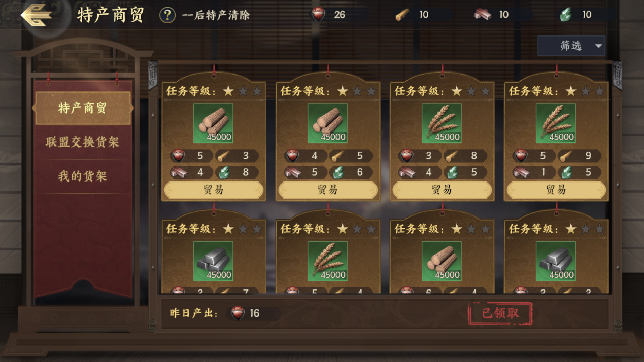Screen dimensions: 644x362
Task: Open the question mark help icon
Action: [x=167, y=15]
